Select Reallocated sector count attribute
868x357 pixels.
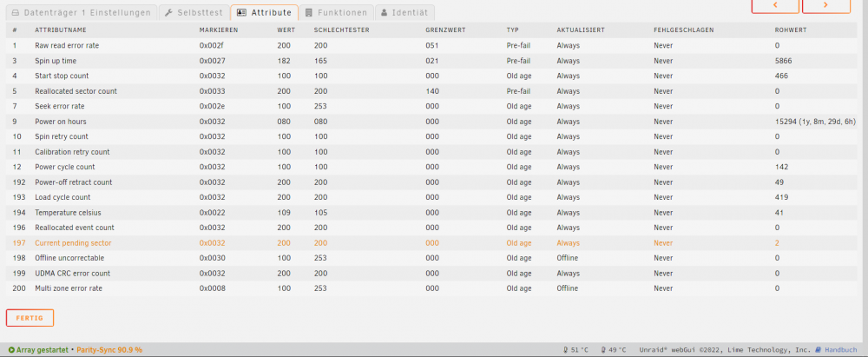click(x=76, y=91)
